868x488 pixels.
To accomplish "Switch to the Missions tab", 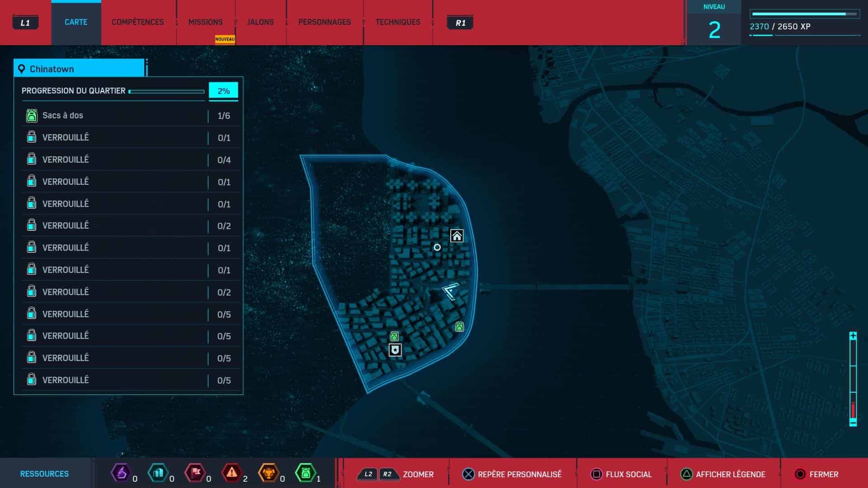I will (205, 22).
